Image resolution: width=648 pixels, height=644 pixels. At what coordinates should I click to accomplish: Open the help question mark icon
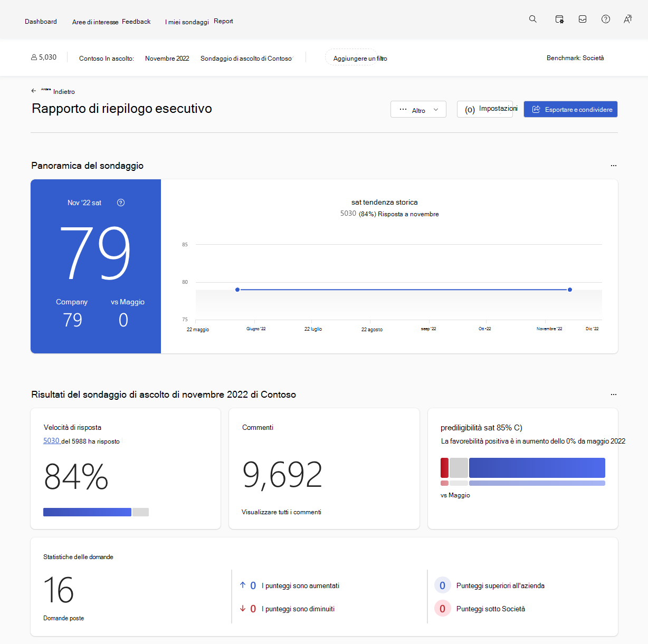[x=606, y=19]
